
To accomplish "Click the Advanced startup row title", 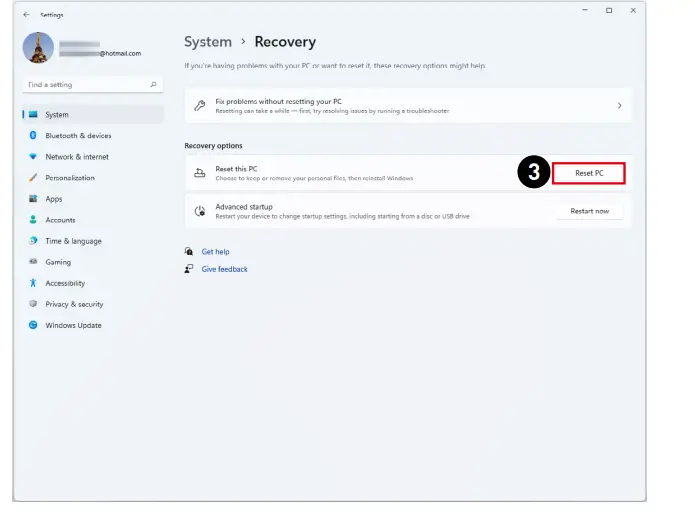I will [x=244, y=207].
